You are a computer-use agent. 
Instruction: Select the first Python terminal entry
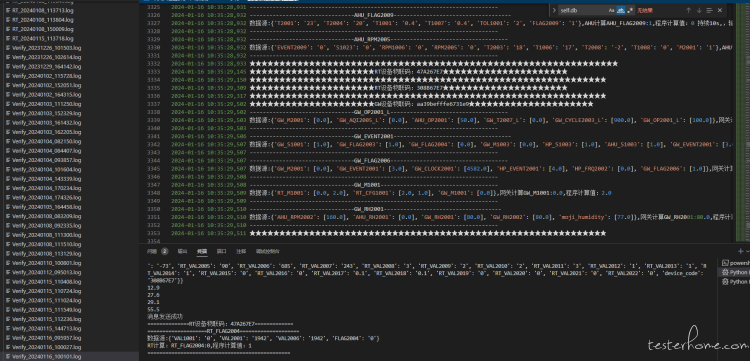(x=736, y=272)
